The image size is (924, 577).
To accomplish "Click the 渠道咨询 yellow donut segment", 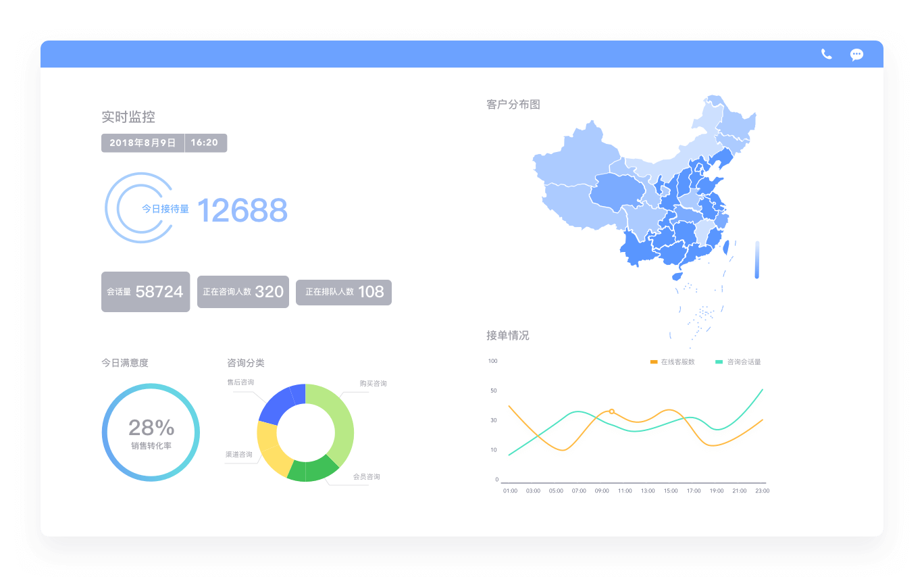I will click(271, 449).
